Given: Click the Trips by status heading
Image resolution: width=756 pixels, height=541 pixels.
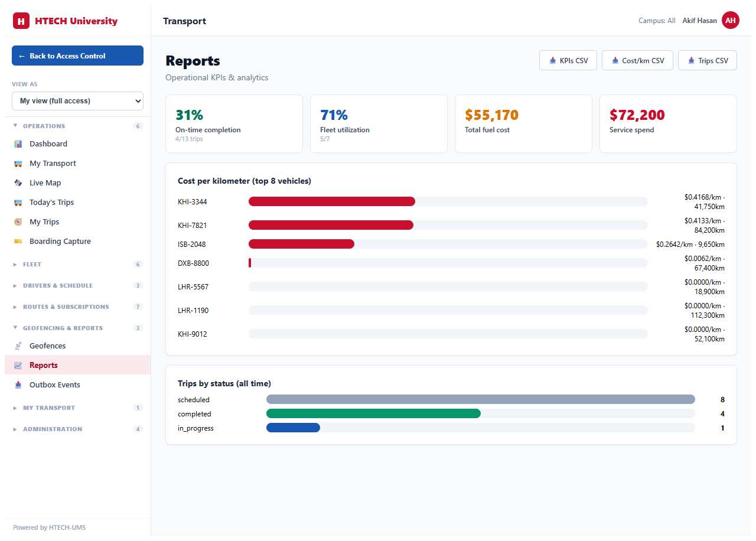Looking at the screenshot, I should click(224, 384).
